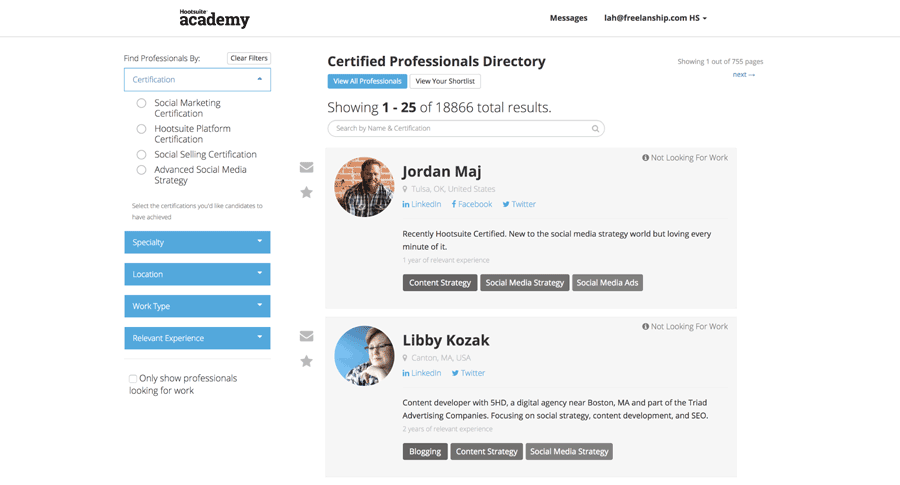This screenshot has height=485, width=900.
Task: Go to the next results page
Action: (x=744, y=75)
